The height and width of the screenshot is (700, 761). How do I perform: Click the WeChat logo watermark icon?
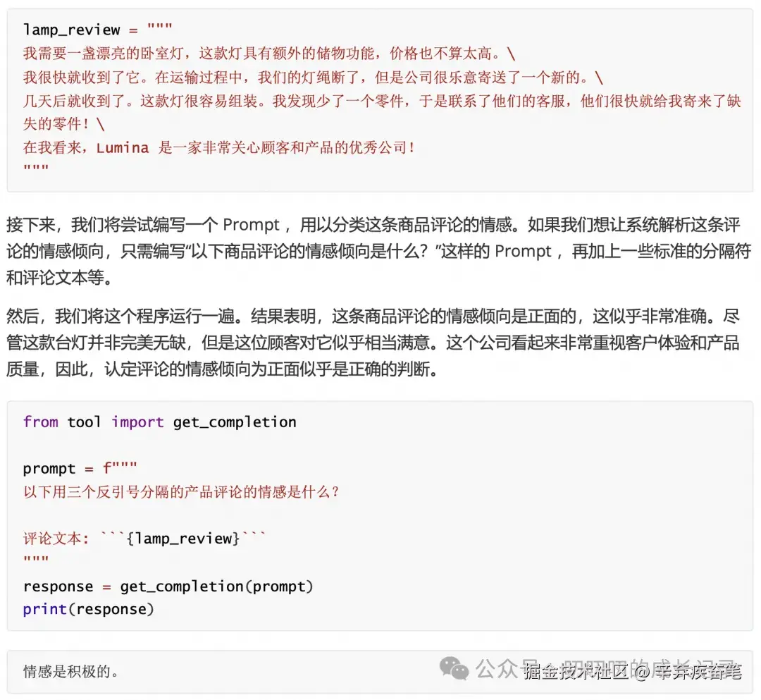pyautogui.click(x=454, y=669)
